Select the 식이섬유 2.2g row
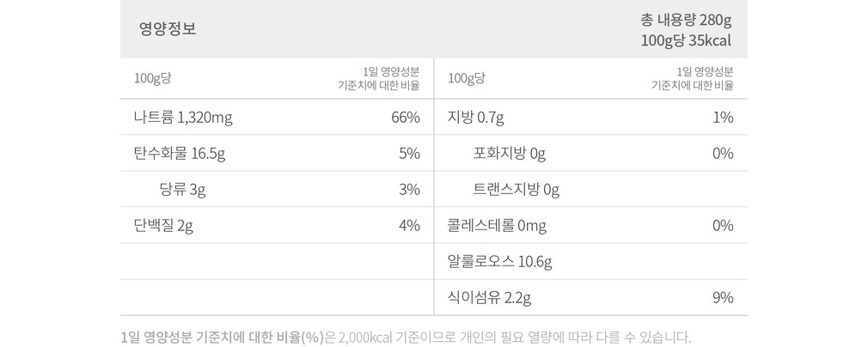The image size is (868, 347). [x=489, y=298]
